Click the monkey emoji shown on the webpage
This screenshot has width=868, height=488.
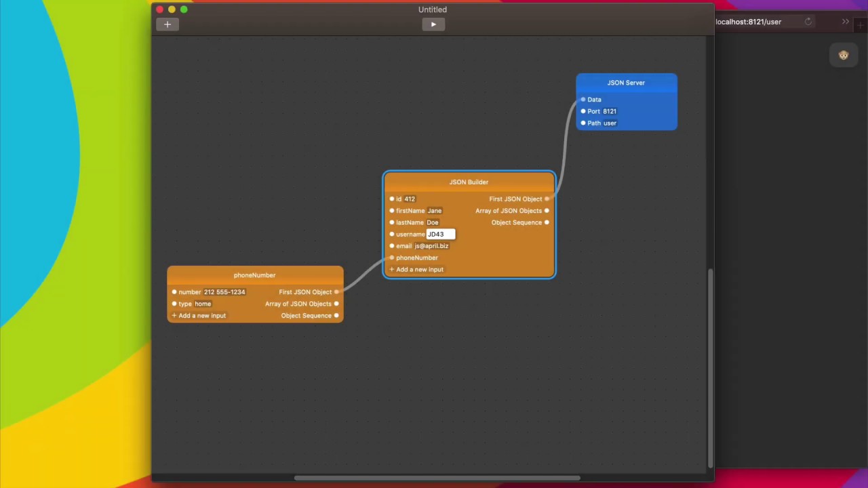pyautogui.click(x=844, y=55)
